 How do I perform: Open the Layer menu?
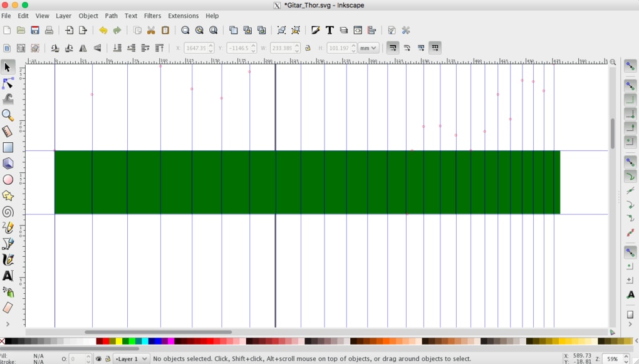63,16
